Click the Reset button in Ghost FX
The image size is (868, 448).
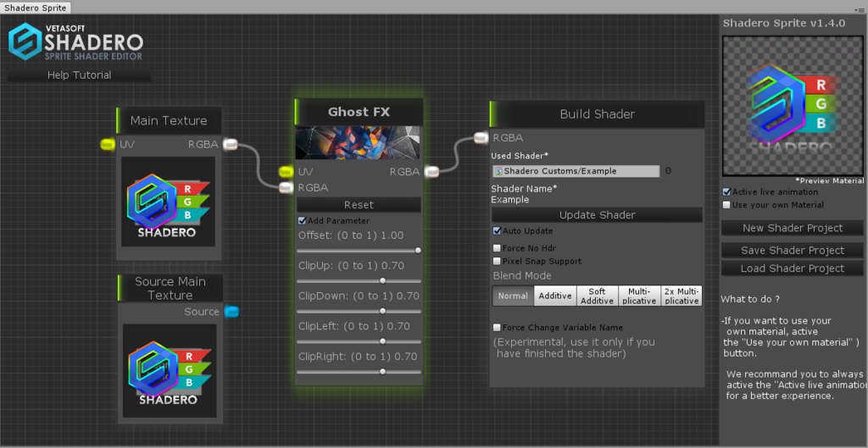pos(359,205)
